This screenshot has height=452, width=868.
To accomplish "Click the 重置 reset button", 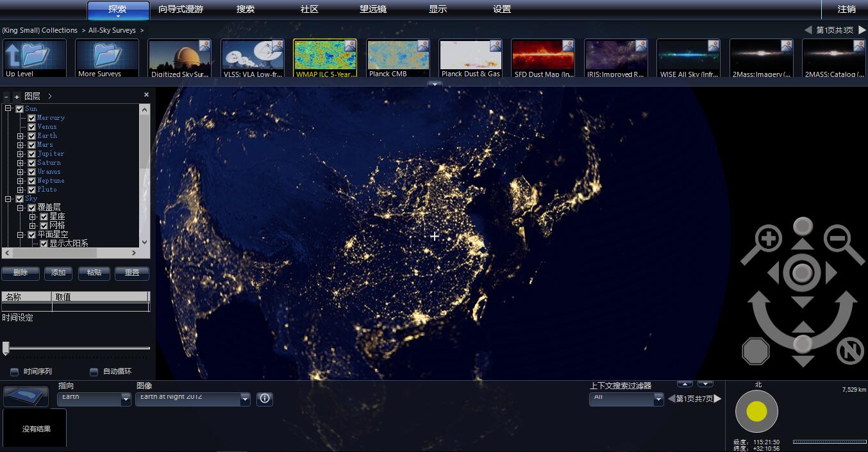I will point(132,273).
